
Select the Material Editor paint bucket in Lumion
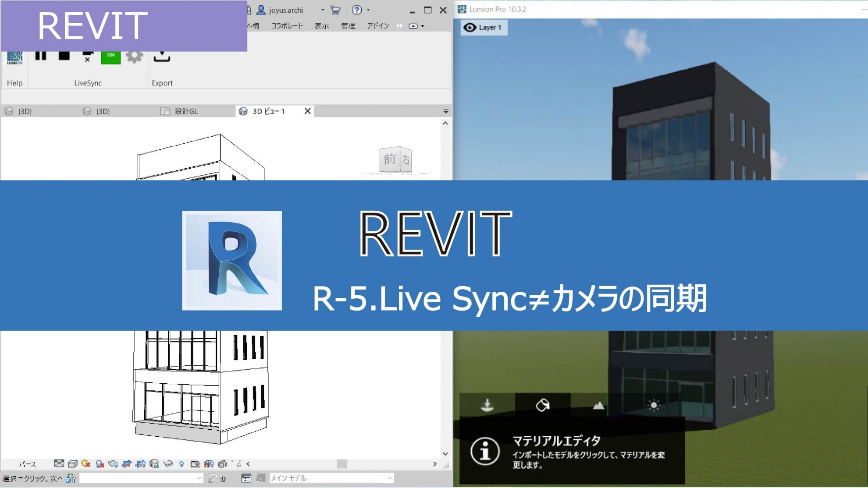coord(542,404)
